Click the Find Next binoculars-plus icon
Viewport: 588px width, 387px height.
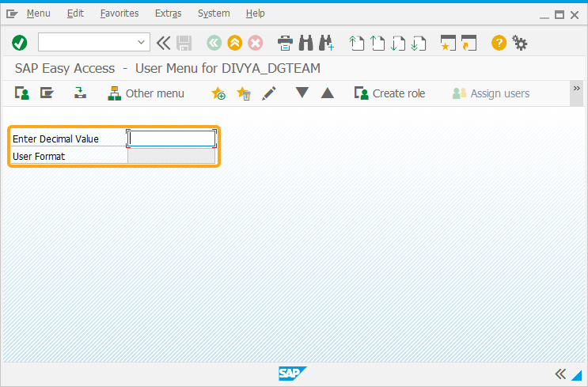click(326, 43)
